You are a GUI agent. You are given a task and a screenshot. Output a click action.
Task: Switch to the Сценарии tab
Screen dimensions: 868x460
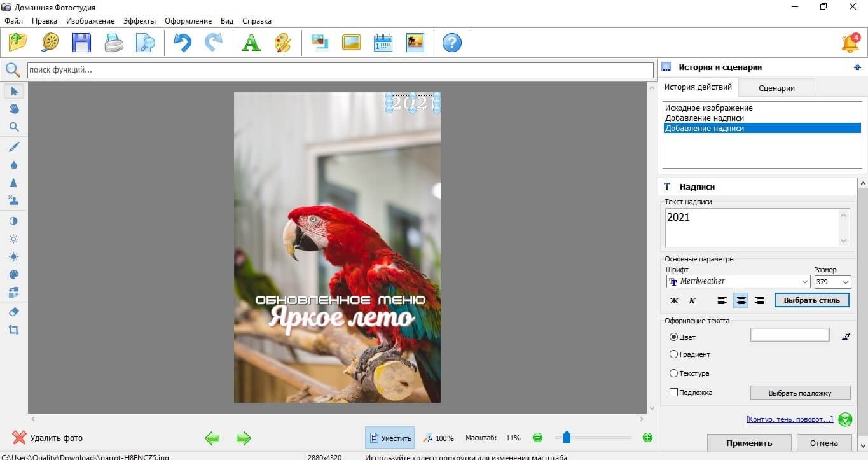[x=776, y=88]
